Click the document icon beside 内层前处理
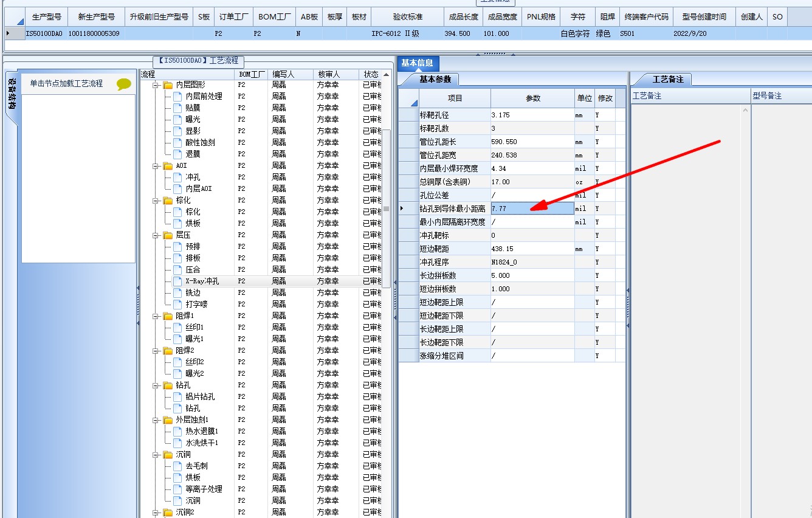 [x=177, y=96]
